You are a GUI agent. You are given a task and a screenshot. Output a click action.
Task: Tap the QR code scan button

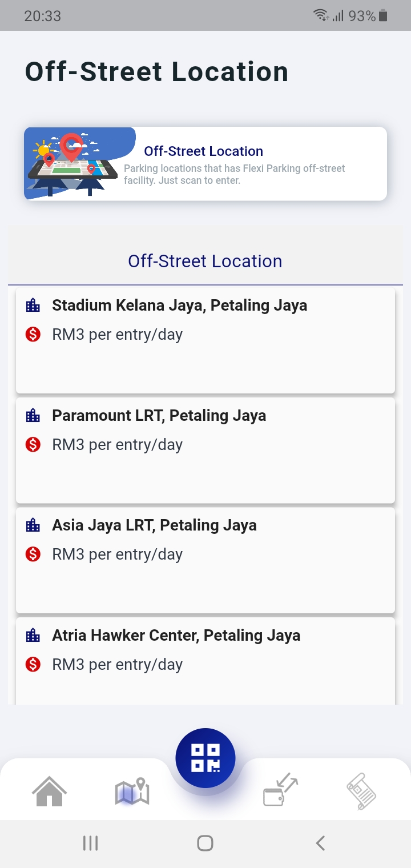205,758
